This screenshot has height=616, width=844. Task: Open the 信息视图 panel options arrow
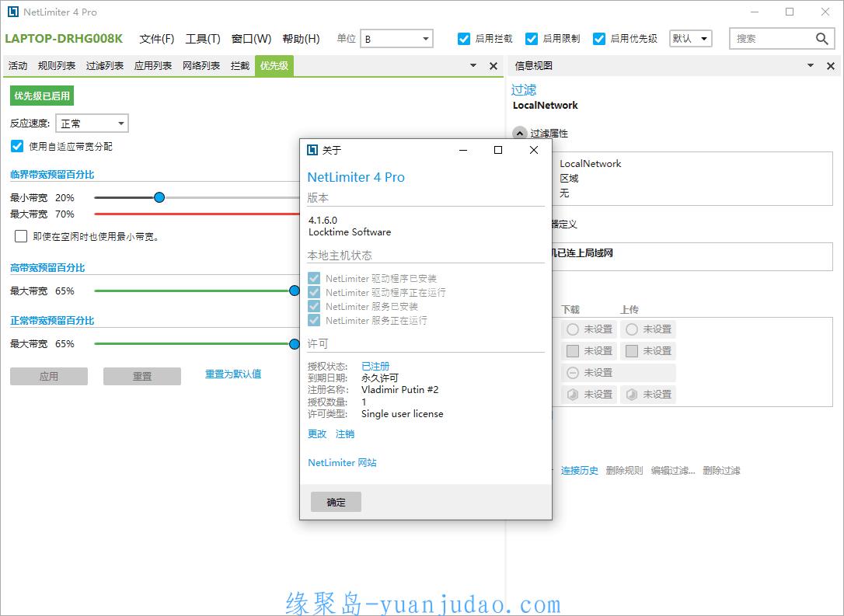click(x=811, y=65)
